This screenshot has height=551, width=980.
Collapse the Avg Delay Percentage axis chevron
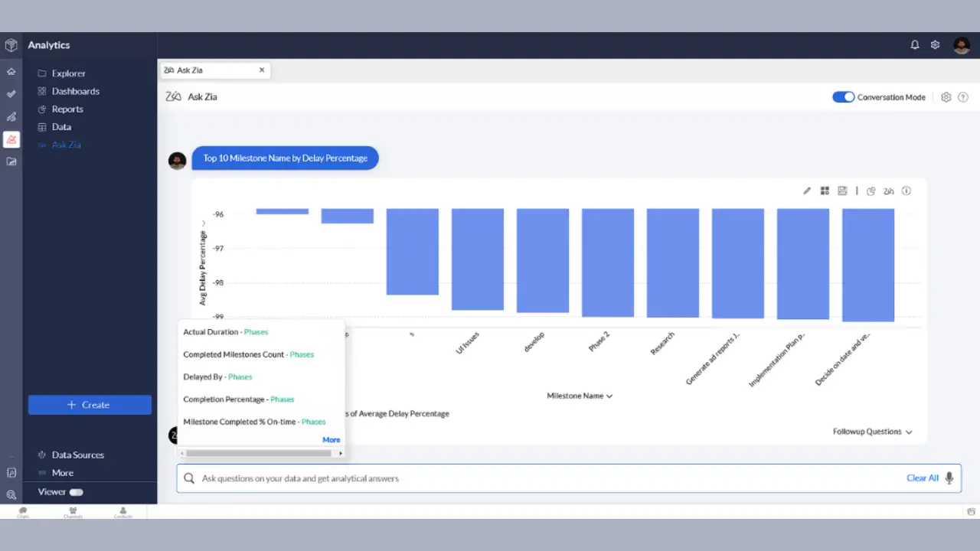point(203,222)
